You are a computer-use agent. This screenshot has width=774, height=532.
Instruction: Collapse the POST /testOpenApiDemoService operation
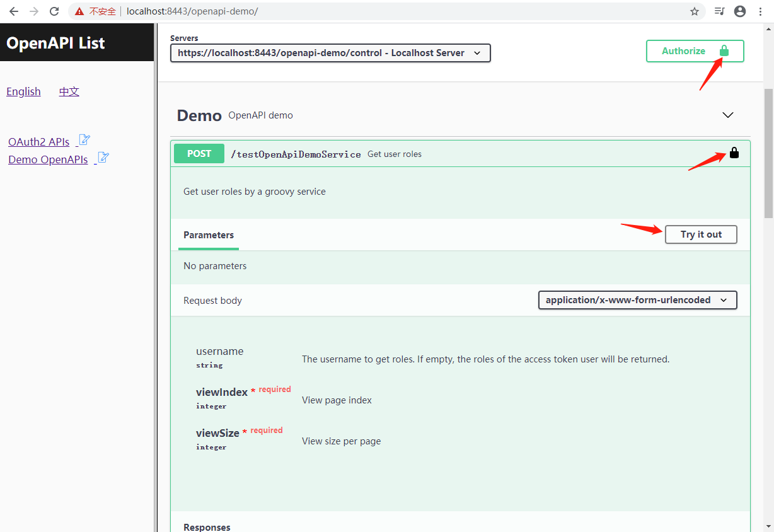460,154
